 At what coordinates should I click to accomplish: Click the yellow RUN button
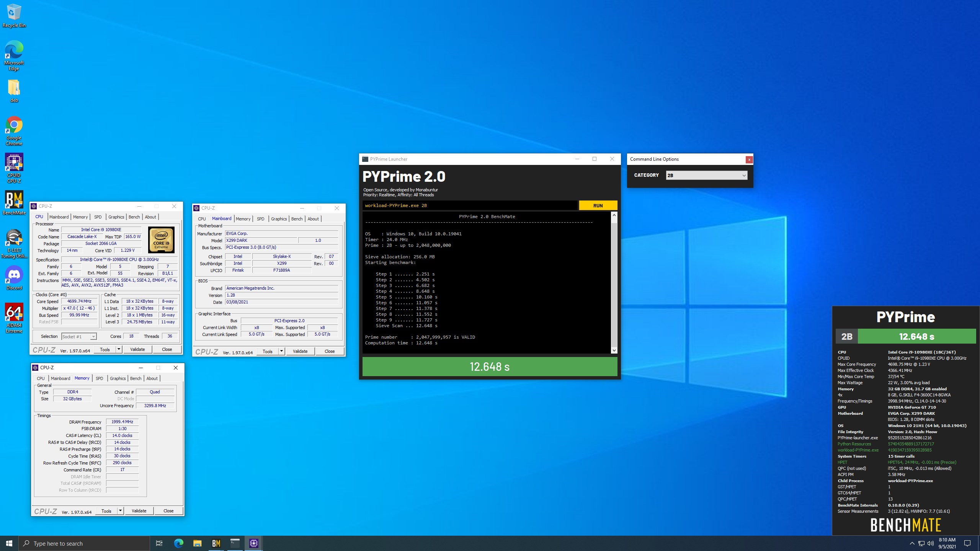(x=598, y=205)
